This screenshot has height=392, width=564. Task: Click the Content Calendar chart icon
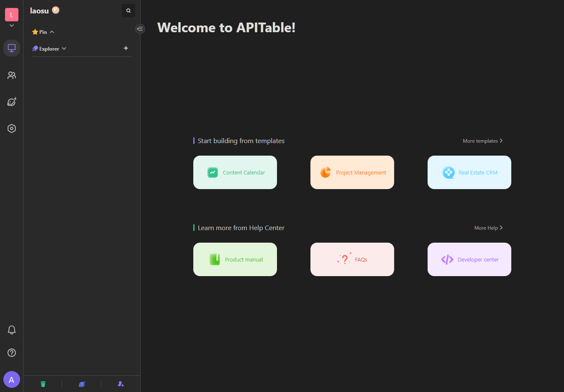tap(213, 172)
